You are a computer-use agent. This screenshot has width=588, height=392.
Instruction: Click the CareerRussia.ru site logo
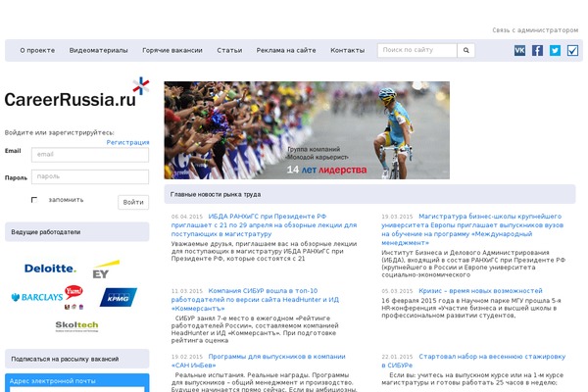click(x=76, y=93)
